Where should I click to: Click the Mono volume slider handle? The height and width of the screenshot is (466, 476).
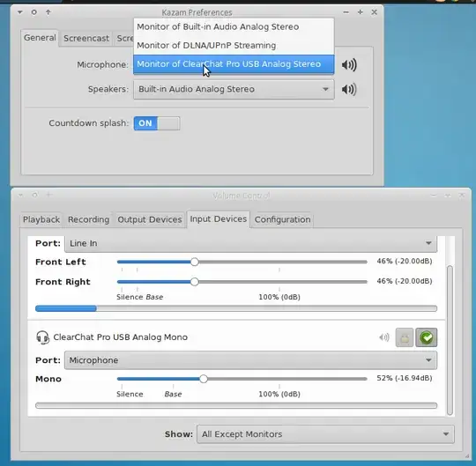[204, 379]
